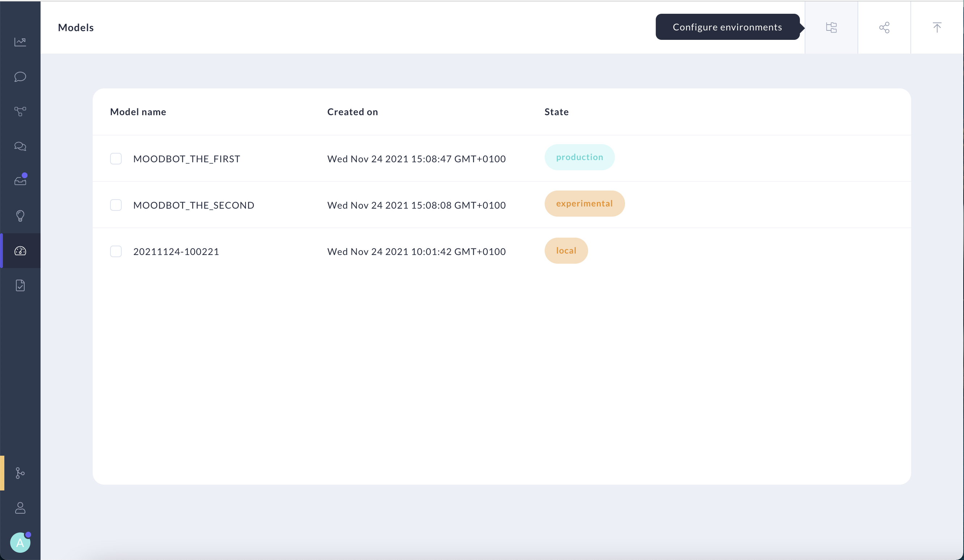Viewport: 964px width, 560px height.
Task: Click the production state tag
Action: coord(579,157)
